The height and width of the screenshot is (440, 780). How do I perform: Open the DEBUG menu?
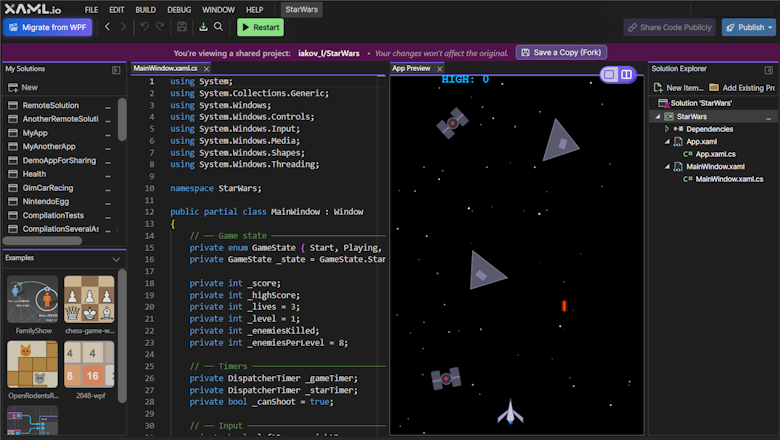(179, 9)
